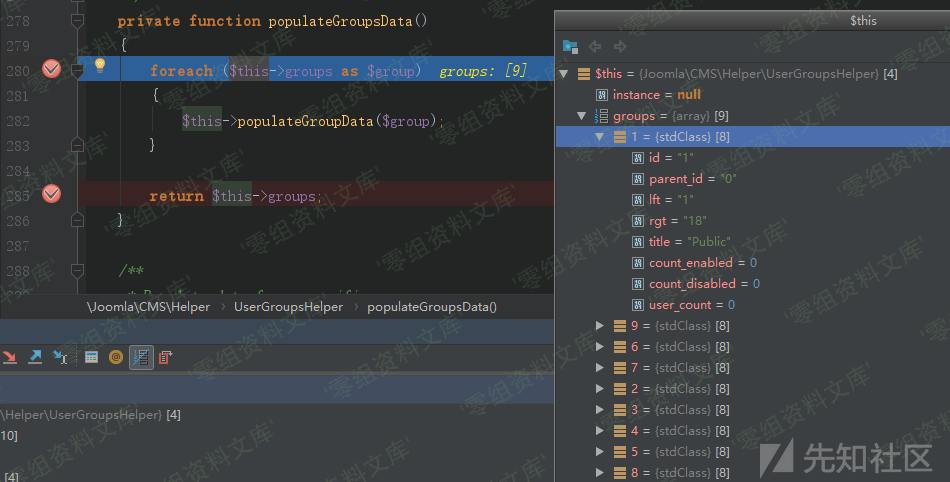Open the Evaluate Expression calculator icon
Viewport: 950px width, 482px height.
(91, 357)
